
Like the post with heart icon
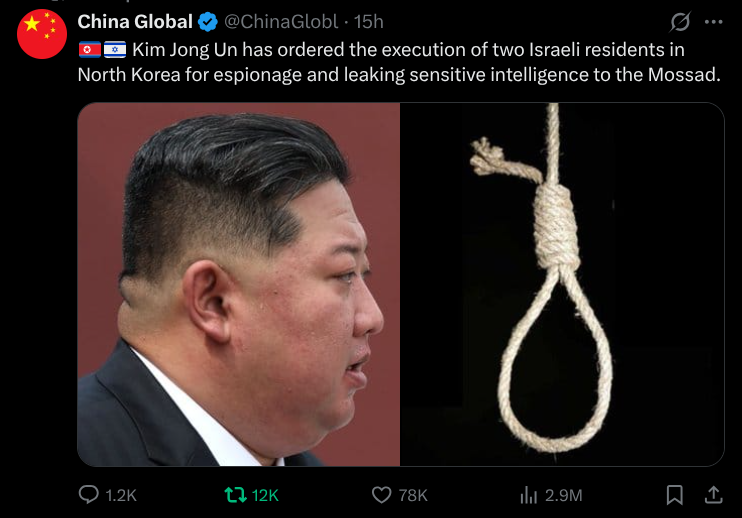[x=381, y=495]
